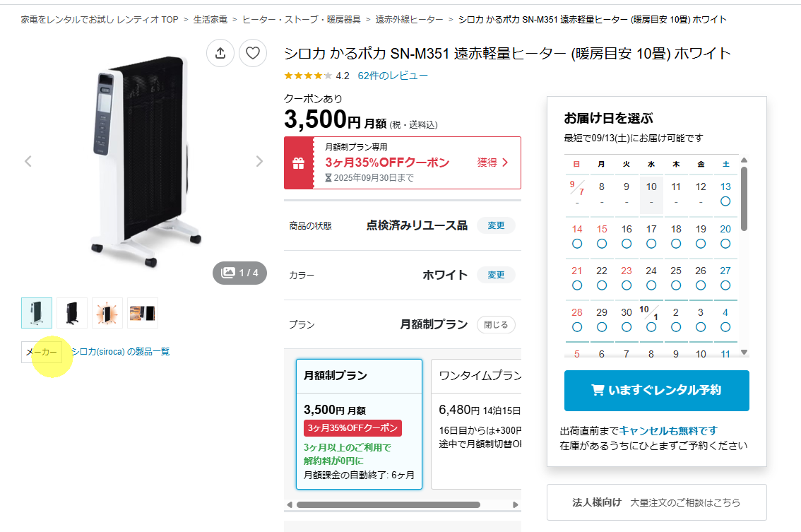Change color option with 変更 button
Screen dimensions: 801x532
(x=496, y=275)
